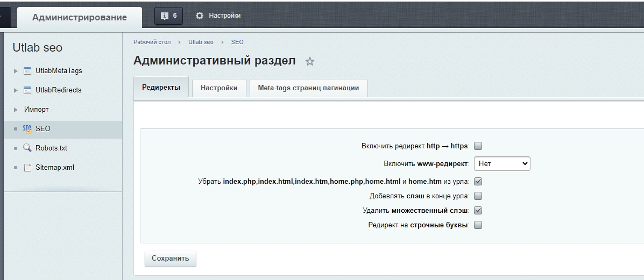Image resolution: width=644 pixels, height=280 pixels.
Task: Click the SEO module icon in sidebar
Action: [27, 129]
